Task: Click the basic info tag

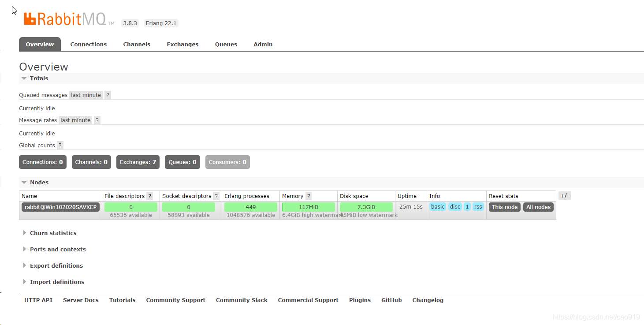Action: coord(438,207)
